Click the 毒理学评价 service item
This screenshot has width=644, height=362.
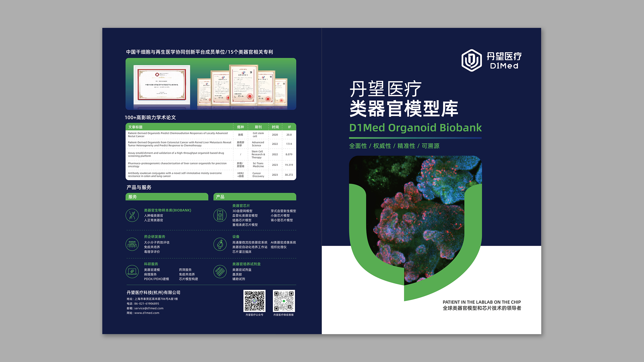152,252
